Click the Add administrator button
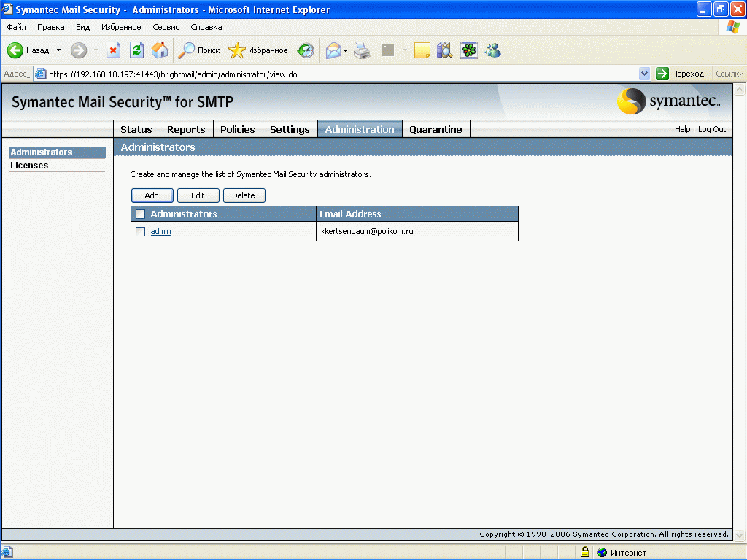Viewport: 747px width, 560px height. coord(152,195)
